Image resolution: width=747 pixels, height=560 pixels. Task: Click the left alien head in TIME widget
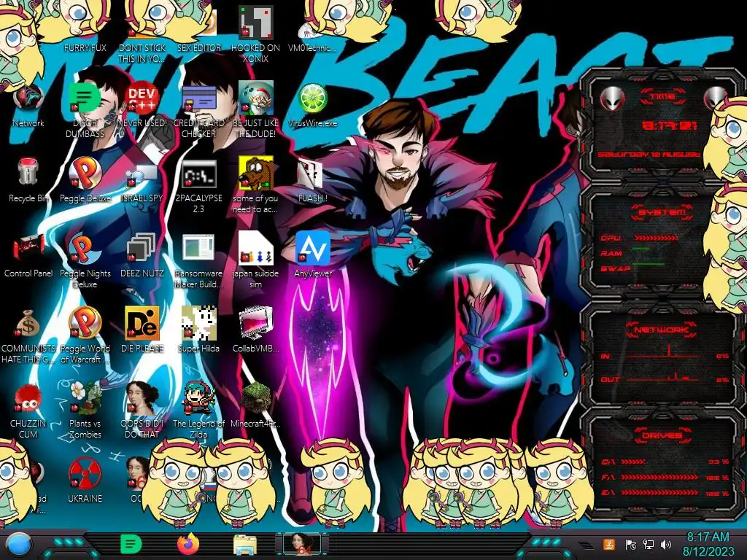(x=612, y=98)
